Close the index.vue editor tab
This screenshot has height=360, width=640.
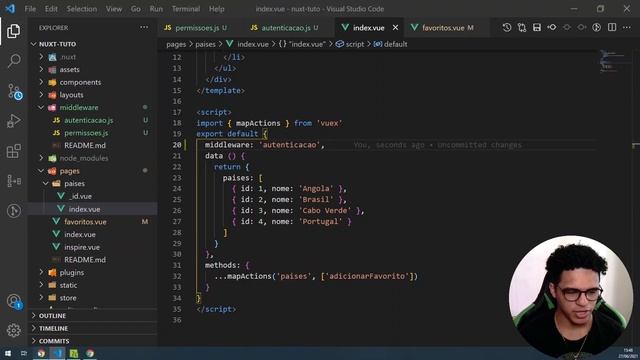[395, 28]
